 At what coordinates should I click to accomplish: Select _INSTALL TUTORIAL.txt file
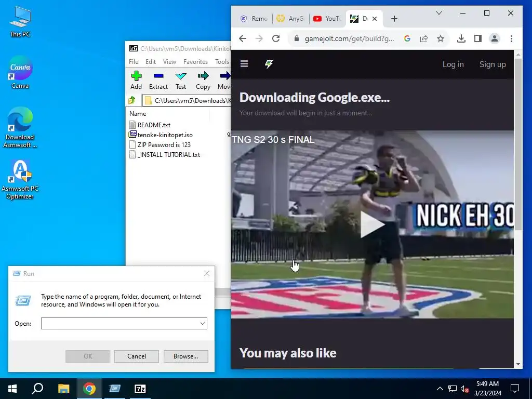click(165, 154)
